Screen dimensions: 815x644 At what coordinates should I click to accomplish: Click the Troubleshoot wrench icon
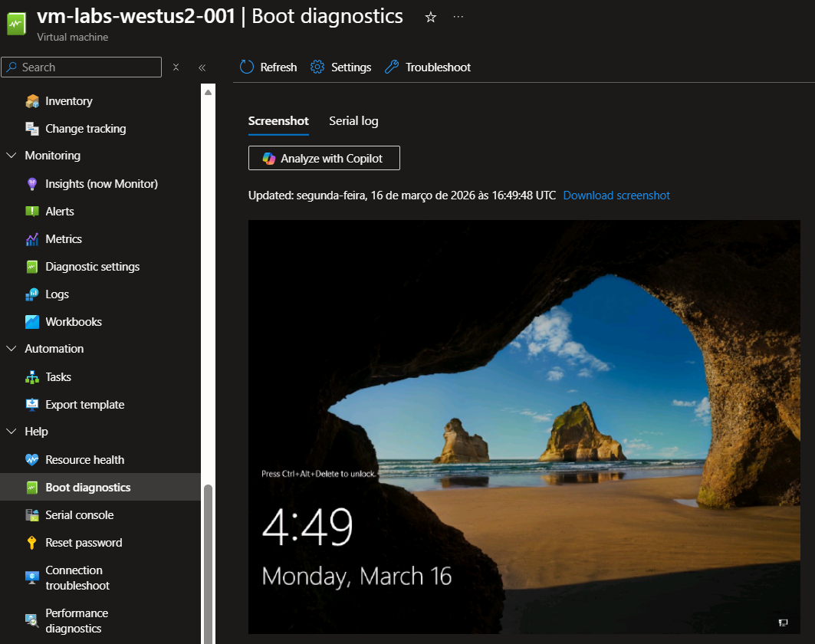392,67
